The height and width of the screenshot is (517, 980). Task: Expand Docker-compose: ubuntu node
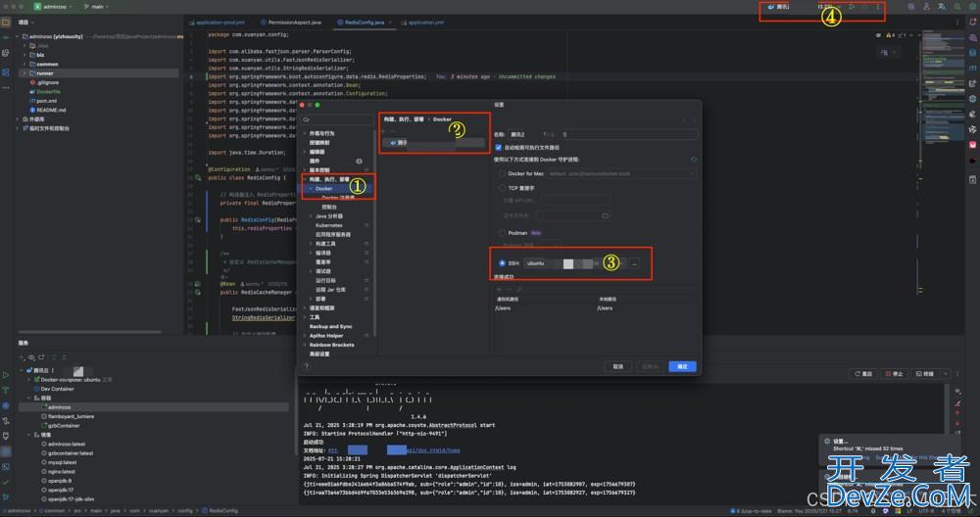29,380
